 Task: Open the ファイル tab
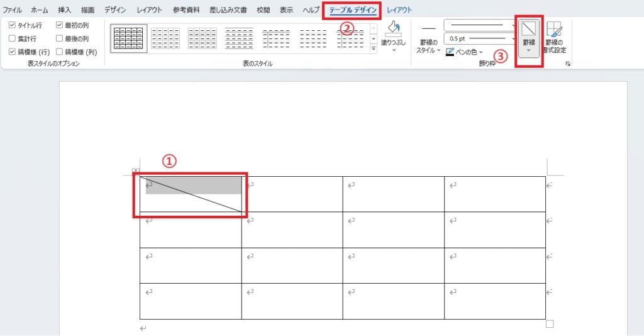[13, 10]
